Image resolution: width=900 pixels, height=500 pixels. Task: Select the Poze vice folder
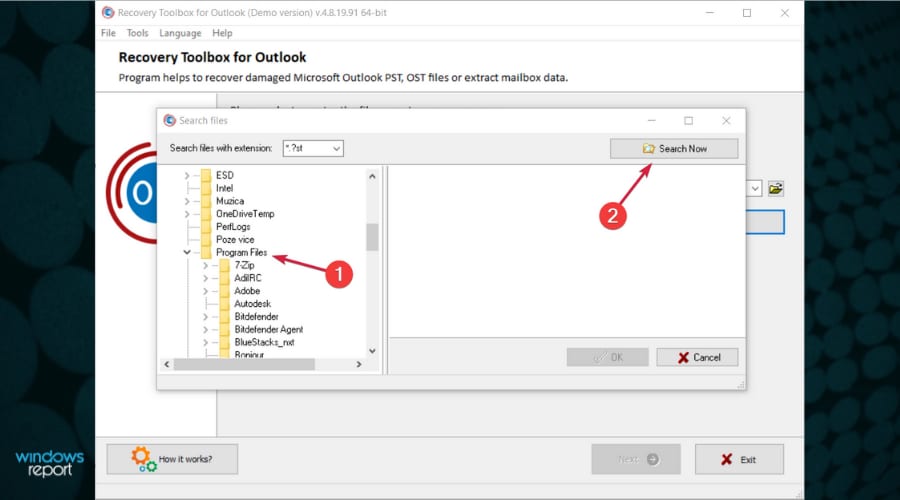[235, 239]
